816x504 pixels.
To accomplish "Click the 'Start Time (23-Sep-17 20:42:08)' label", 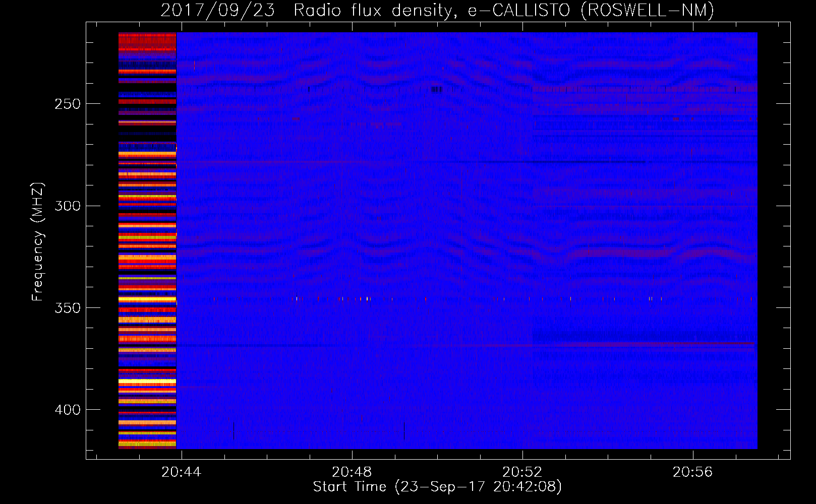I will tap(437, 487).
